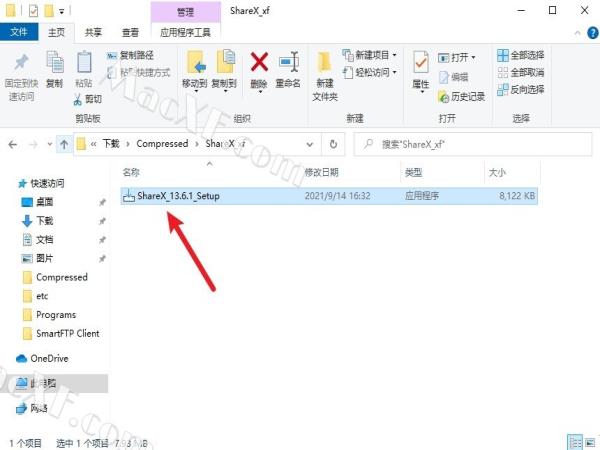
Task: Click the title bar Properties checkmark icon
Action: coord(33,11)
